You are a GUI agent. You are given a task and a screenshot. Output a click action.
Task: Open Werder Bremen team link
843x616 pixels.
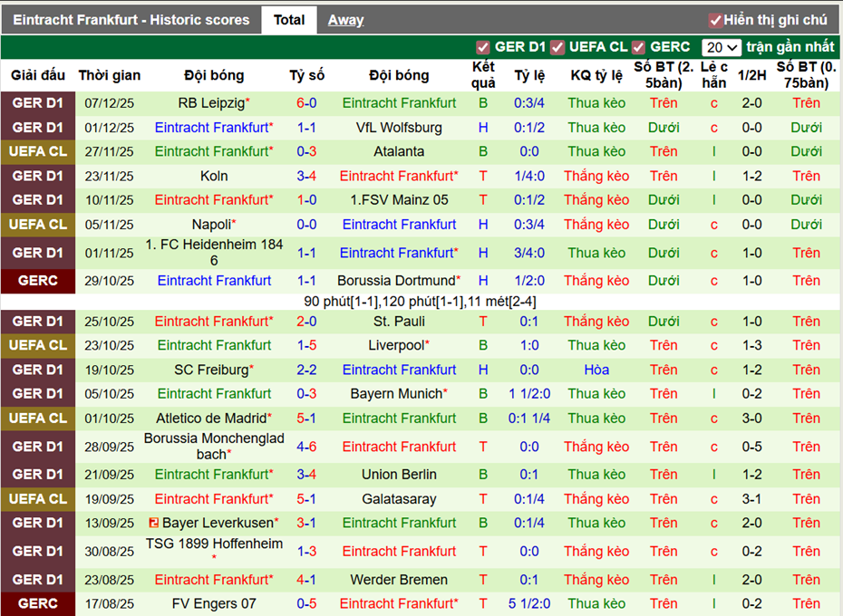tap(399, 580)
